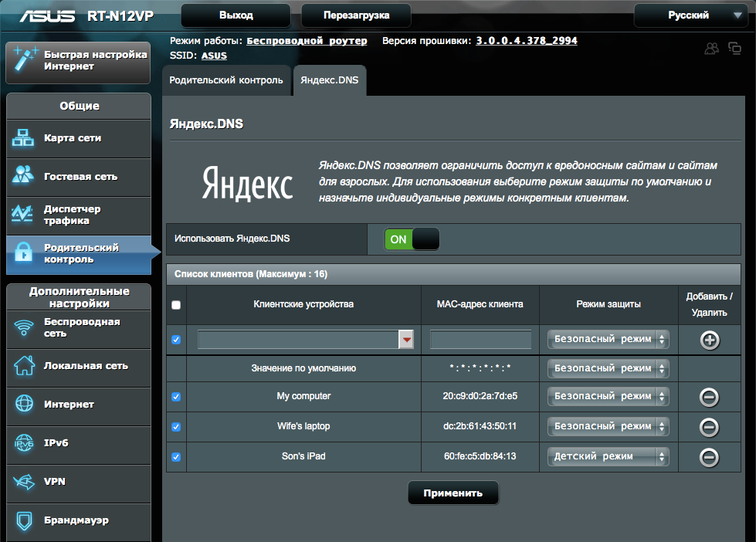Open the Беспроводной роутер mode link
Viewport: 756px width, 542px height.
(307, 41)
